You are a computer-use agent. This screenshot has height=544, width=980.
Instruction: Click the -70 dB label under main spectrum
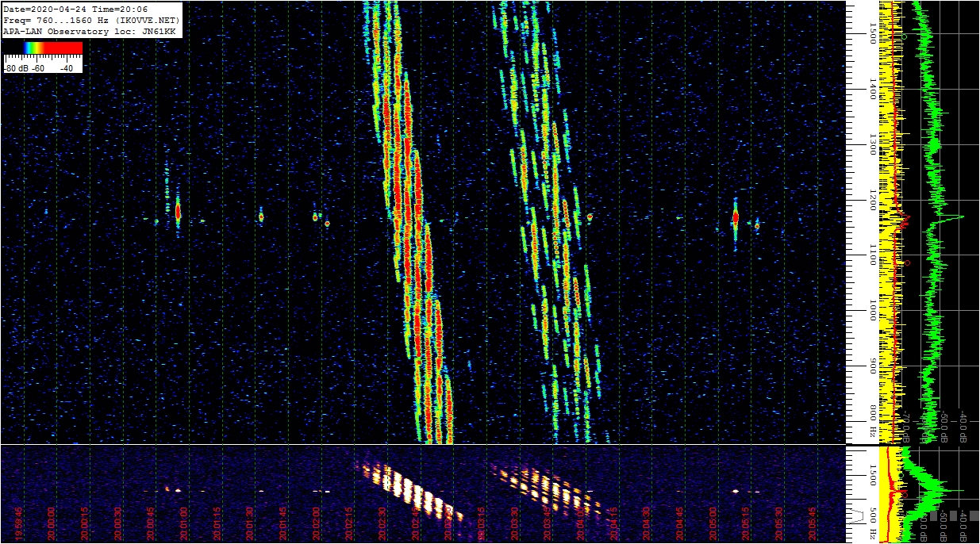coord(908,427)
